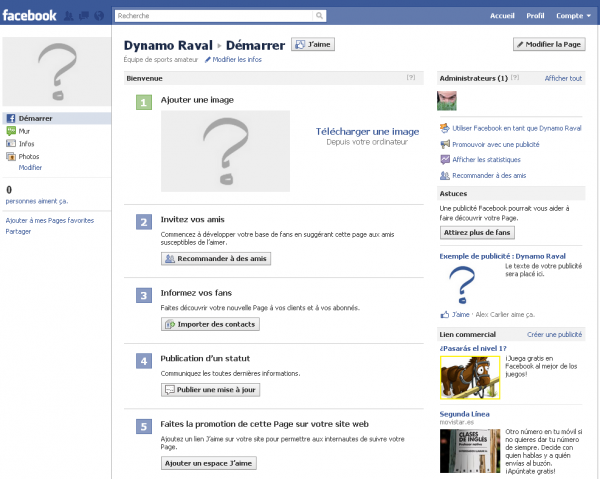The height and width of the screenshot is (479, 600).
Task: Click ¿Pasarás el nivel 1? ad title
Action: (x=473, y=349)
